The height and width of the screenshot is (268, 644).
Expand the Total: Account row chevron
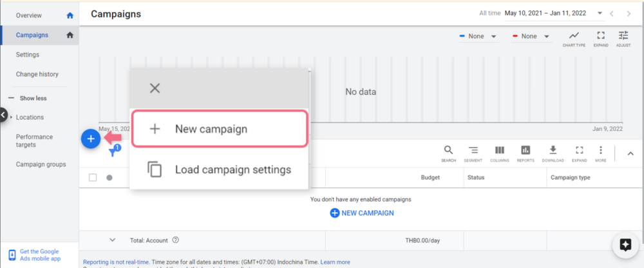113,240
